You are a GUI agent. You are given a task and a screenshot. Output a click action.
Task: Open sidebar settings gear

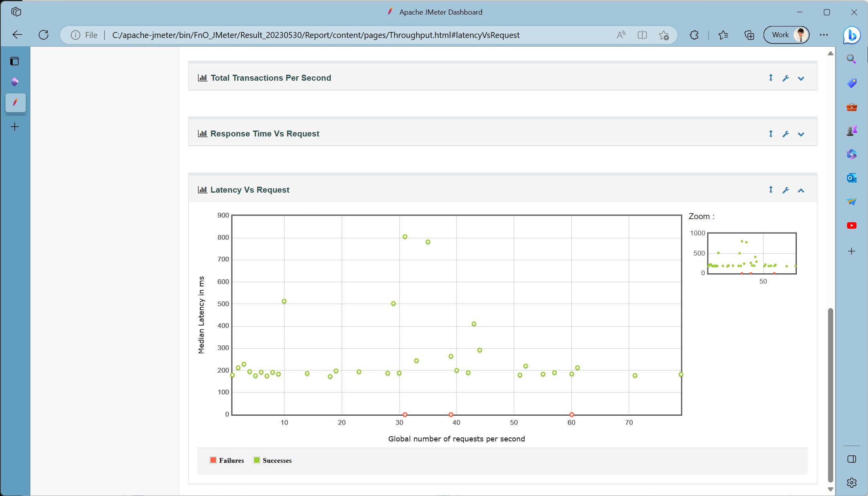click(851, 483)
